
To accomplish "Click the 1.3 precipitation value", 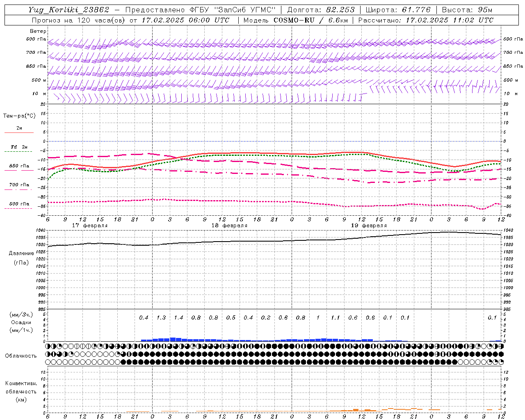I will tap(161, 317).
